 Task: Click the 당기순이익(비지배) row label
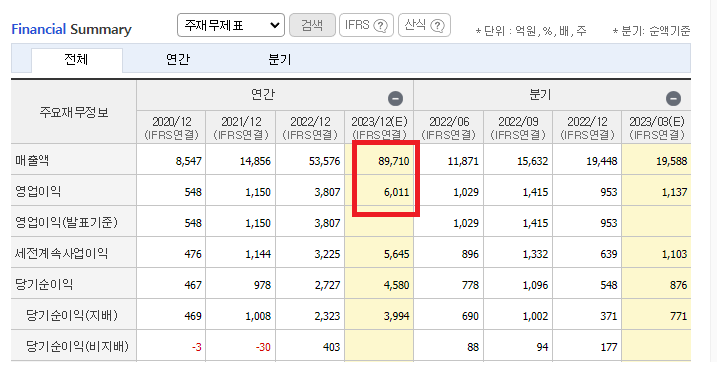tap(77, 346)
